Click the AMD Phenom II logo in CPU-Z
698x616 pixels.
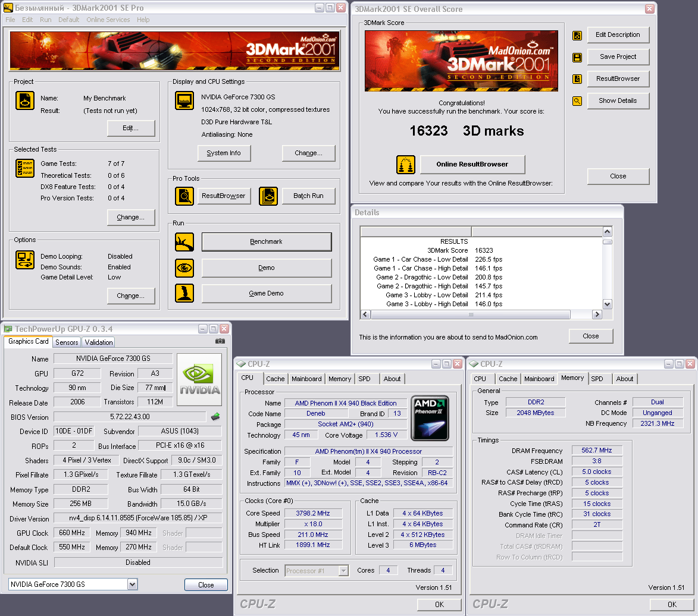coord(430,418)
